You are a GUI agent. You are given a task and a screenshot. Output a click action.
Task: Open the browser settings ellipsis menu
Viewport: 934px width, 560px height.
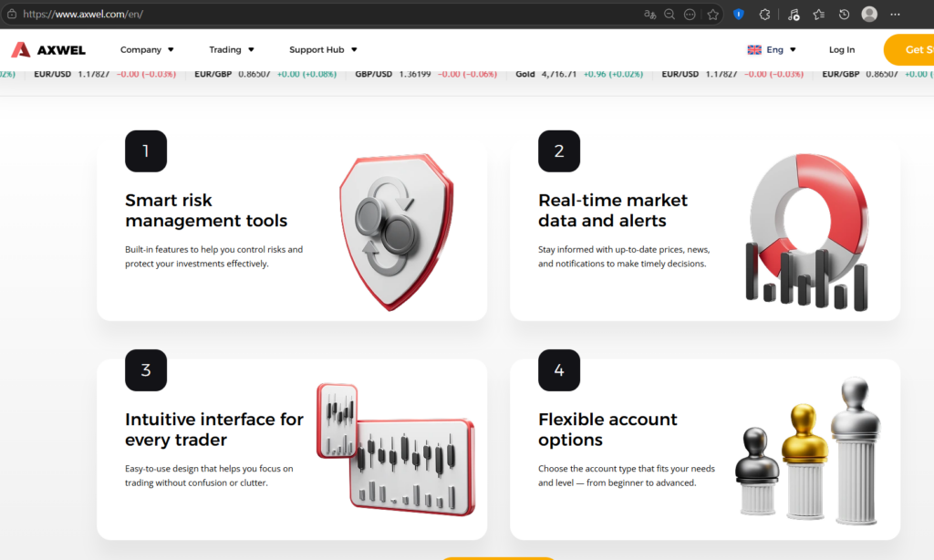coord(896,15)
